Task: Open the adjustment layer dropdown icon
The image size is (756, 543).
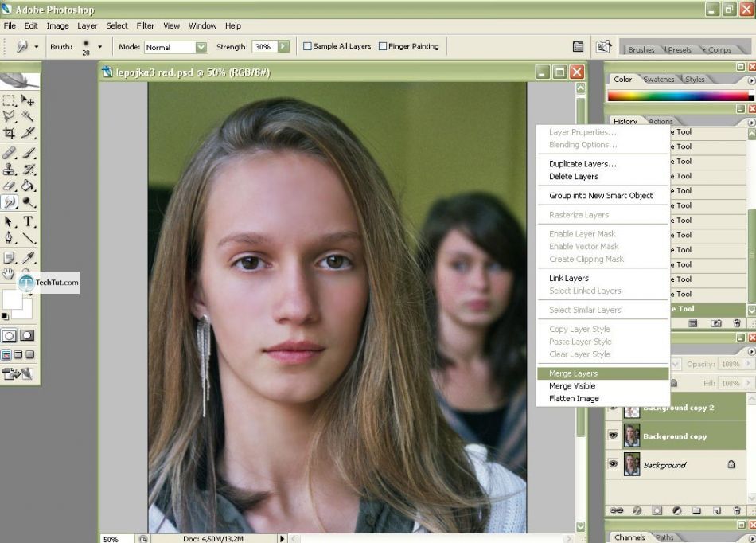Action: point(677,510)
